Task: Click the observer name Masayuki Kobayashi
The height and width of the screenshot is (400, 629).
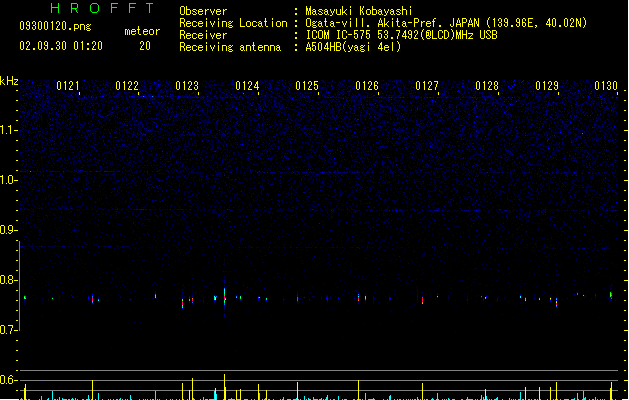Action: 359,11
